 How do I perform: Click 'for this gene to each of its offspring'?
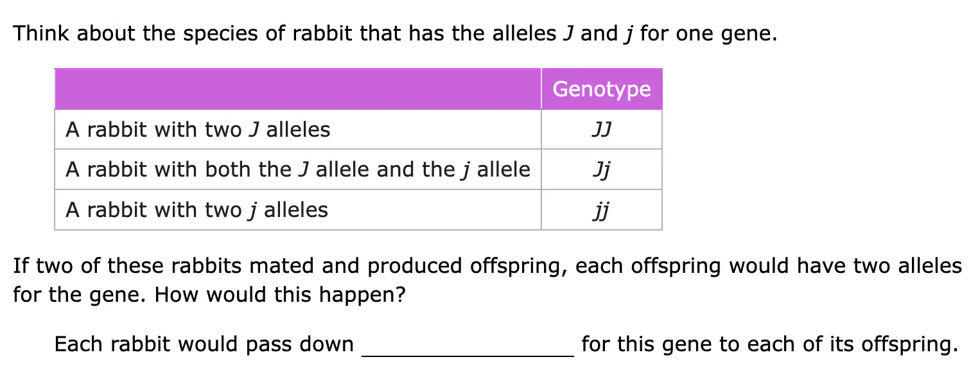769,344
